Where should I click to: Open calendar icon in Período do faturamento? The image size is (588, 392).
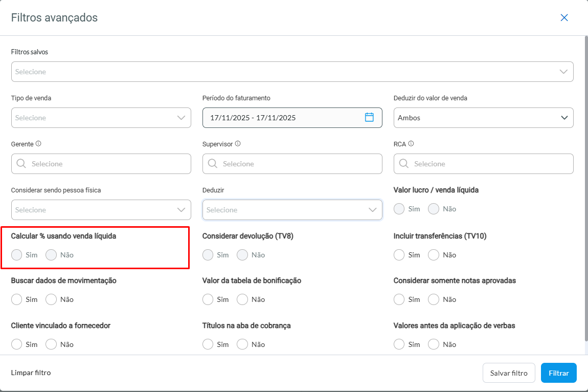(x=369, y=117)
